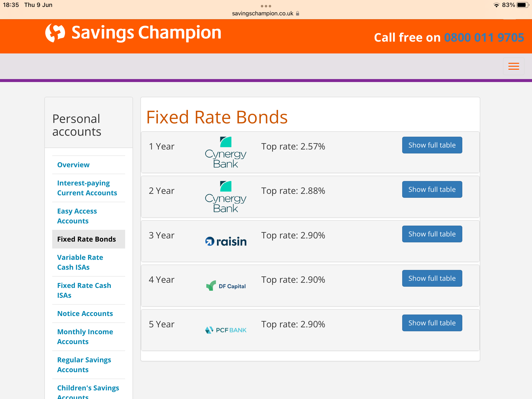Call the 0800 011 9705 phone number
The height and width of the screenshot is (399, 532).
(x=484, y=38)
